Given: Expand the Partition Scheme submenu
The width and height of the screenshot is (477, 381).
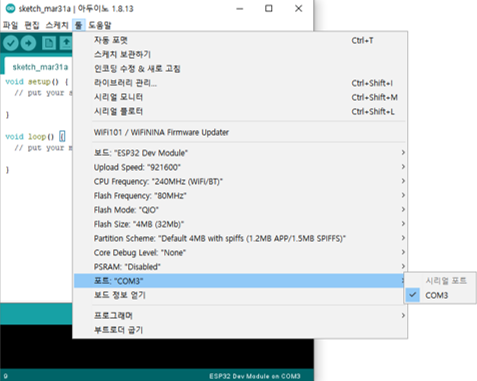Looking at the screenshot, I should pyautogui.click(x=240, y=238).
